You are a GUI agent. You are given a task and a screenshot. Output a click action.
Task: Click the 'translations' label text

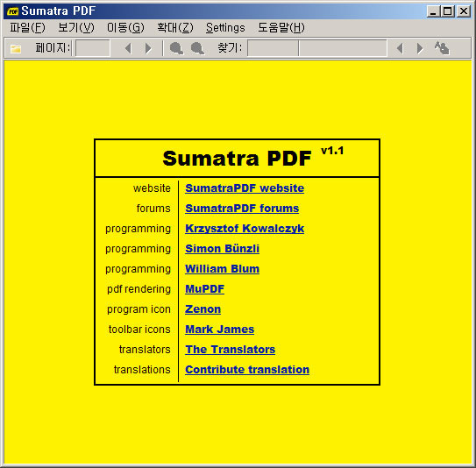[142, 370]
